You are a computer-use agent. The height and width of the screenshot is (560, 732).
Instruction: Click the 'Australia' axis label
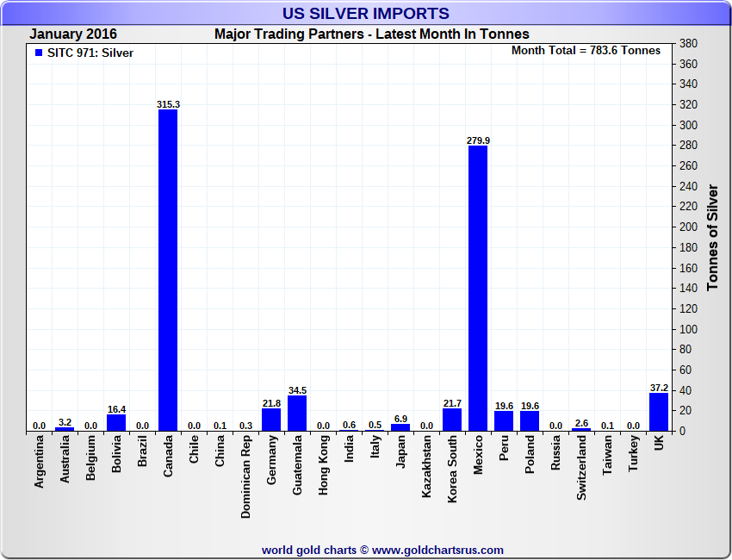65,459
